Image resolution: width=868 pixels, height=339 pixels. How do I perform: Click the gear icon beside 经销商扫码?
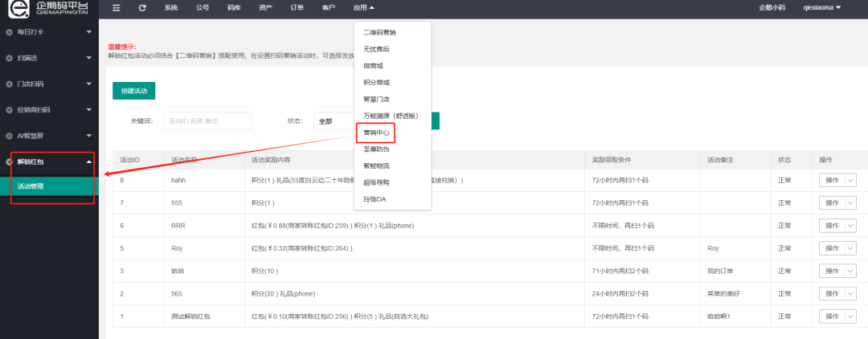click(x=10, y=109)
